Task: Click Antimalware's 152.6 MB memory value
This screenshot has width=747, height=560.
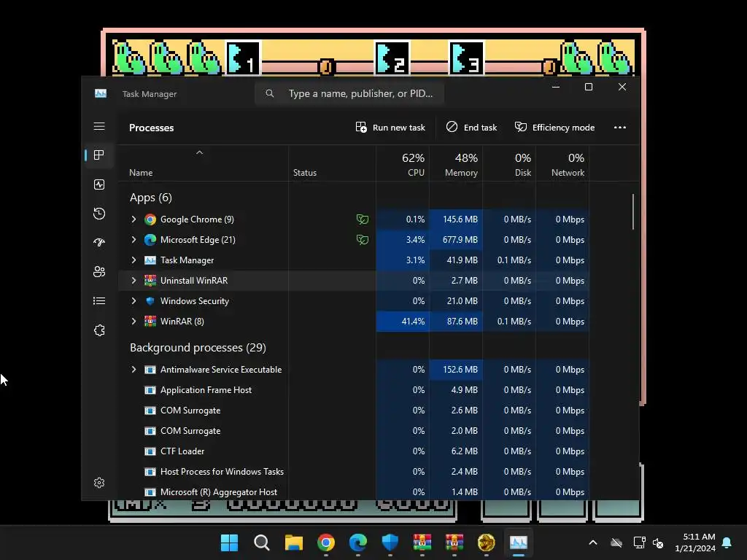Action: coord(460,370)
